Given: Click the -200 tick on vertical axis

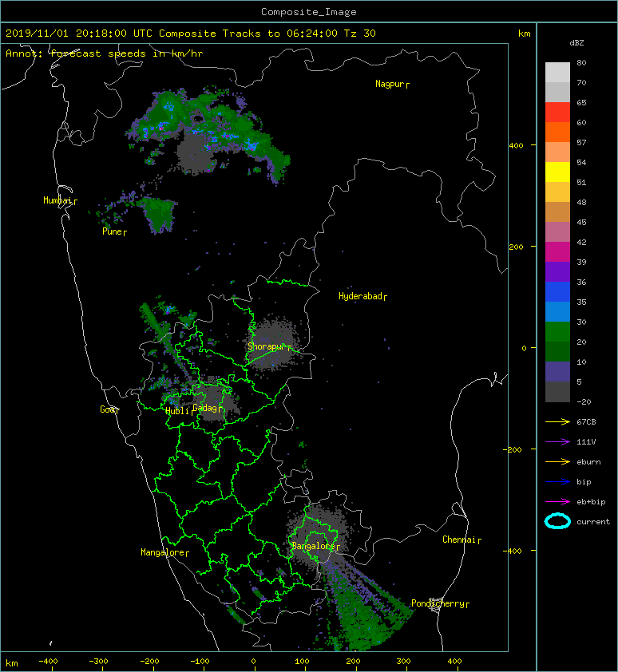Looking at the screenshot, I should (x=513, y=449).
